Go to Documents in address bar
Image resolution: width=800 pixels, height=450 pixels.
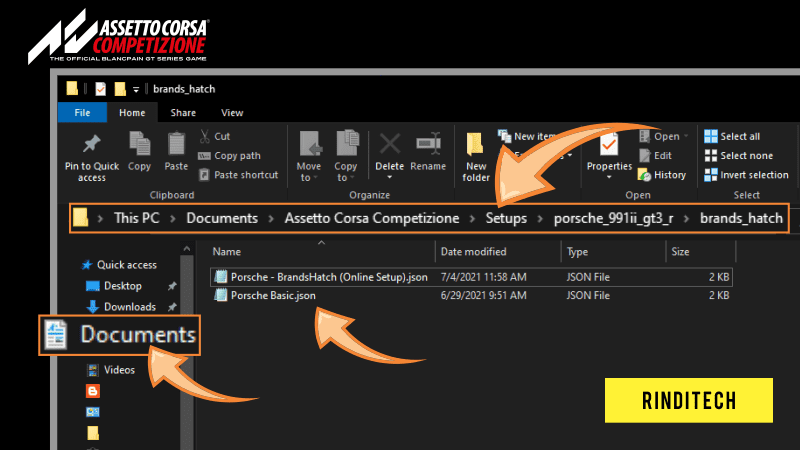point(222,218)
